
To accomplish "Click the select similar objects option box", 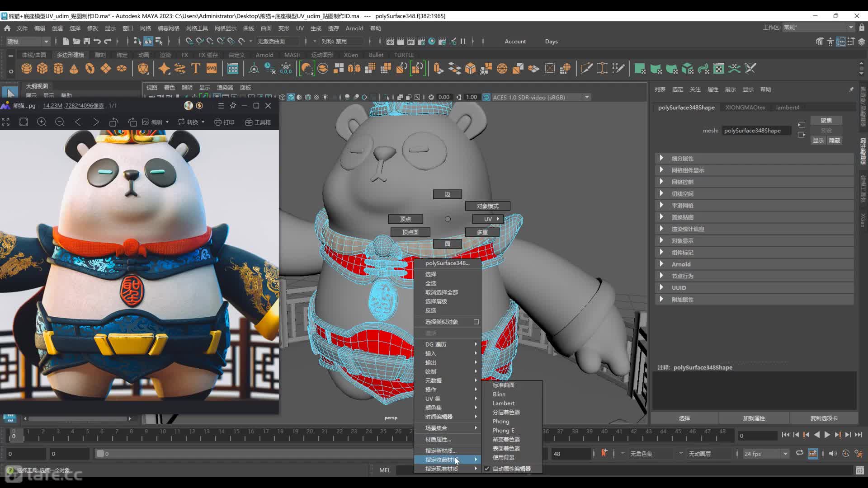I will (x=476, y=322).
